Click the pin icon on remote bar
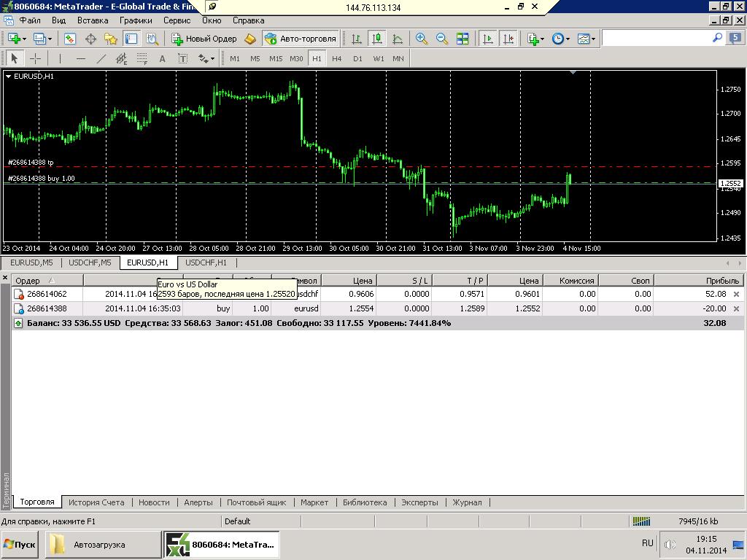The height and width of the screenshot is (560, 747). pyautogui.click(x=212, y=7)
